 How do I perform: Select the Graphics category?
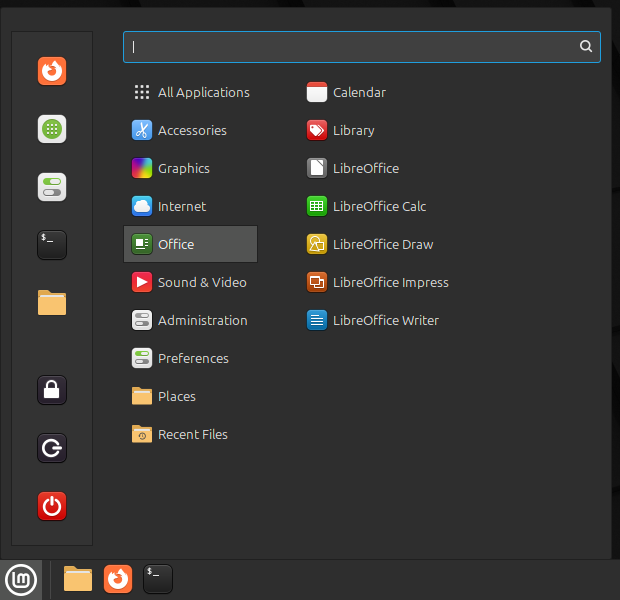[191, 168]
